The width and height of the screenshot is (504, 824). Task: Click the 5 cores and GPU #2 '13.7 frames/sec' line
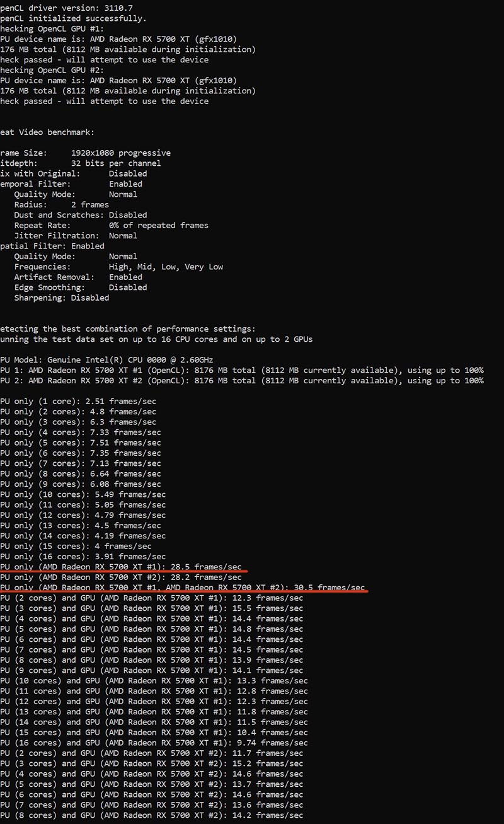152,785
